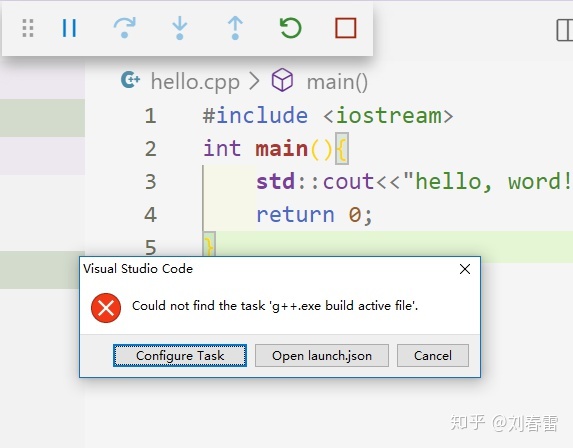Click line number 1 in gutter
This screenshot has width=573, height=448.
[150, 116]
